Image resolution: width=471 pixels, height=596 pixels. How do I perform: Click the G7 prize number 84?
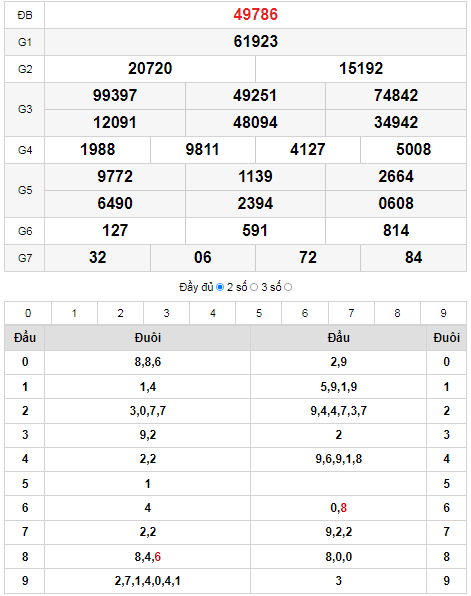coord(414,257)
